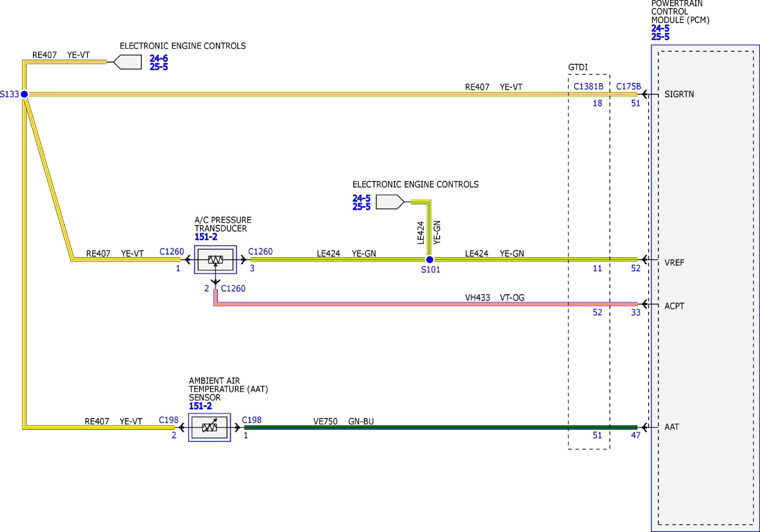Screen dimensions: 760x532
Task: Select connector label C175B
Action: pyautogui.click(x=628, y=86)
